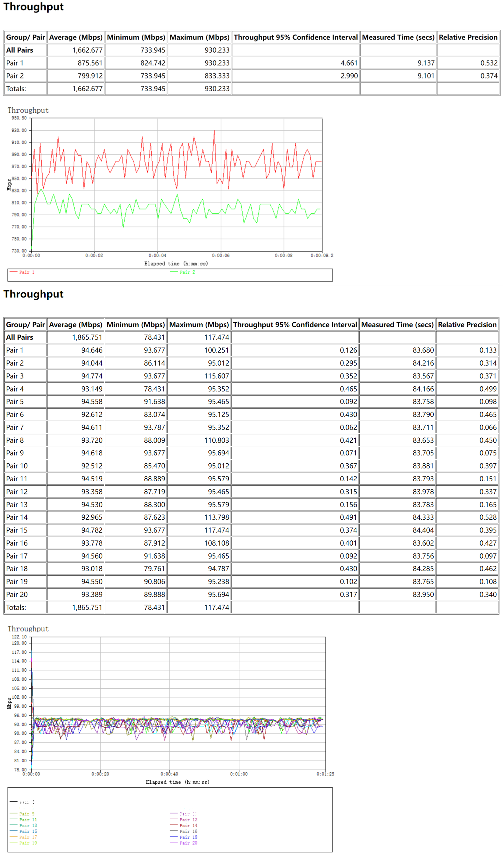Click the 0:01:00 elapsed time axis label
Screen dimensions: 504x857
click(x=239, y=774)
